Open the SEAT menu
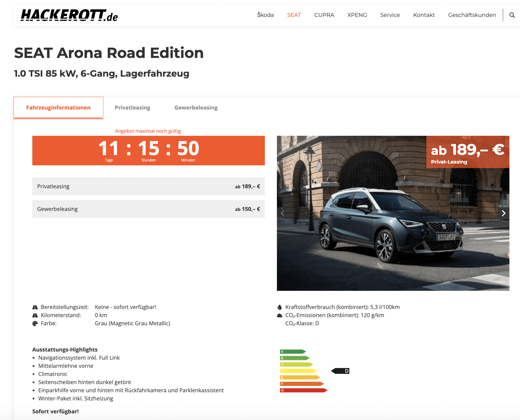Image resolution: width=520 pixels, height=420 pixels. coord(294,15)
